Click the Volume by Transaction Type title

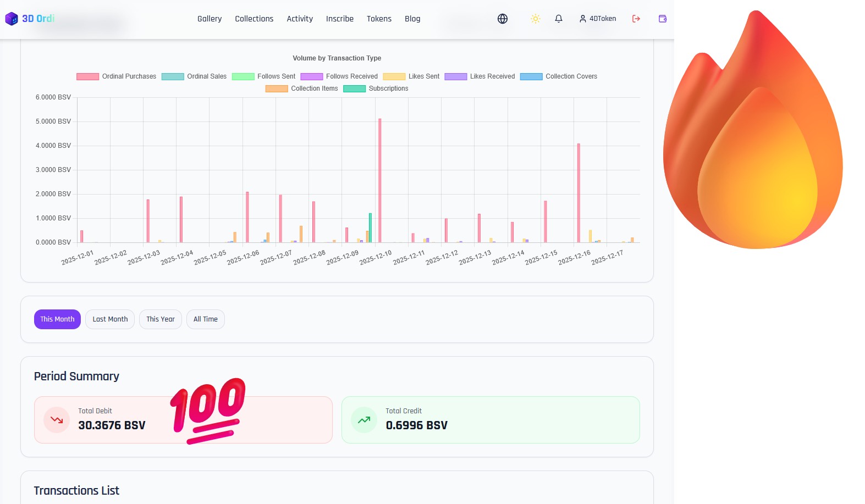pyautogui.click(x=337, y=58)
